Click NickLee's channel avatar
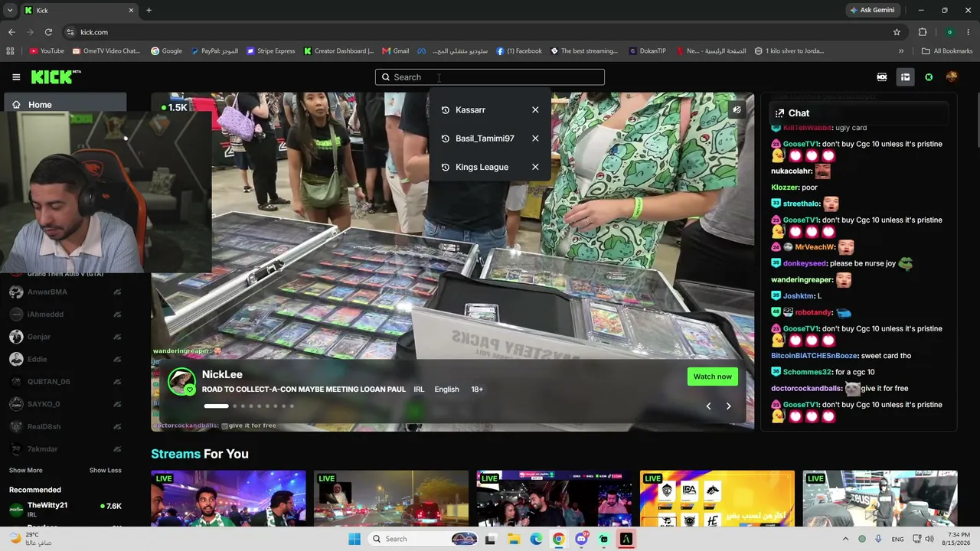Image resolution: width=980 pixels, height=551 pixels. tap(181, 381)
